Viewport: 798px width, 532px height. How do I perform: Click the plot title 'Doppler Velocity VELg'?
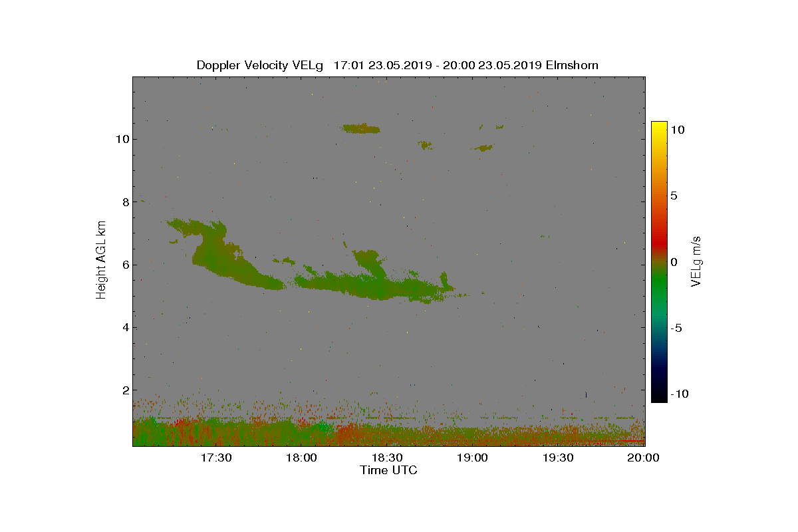[259, 65]
